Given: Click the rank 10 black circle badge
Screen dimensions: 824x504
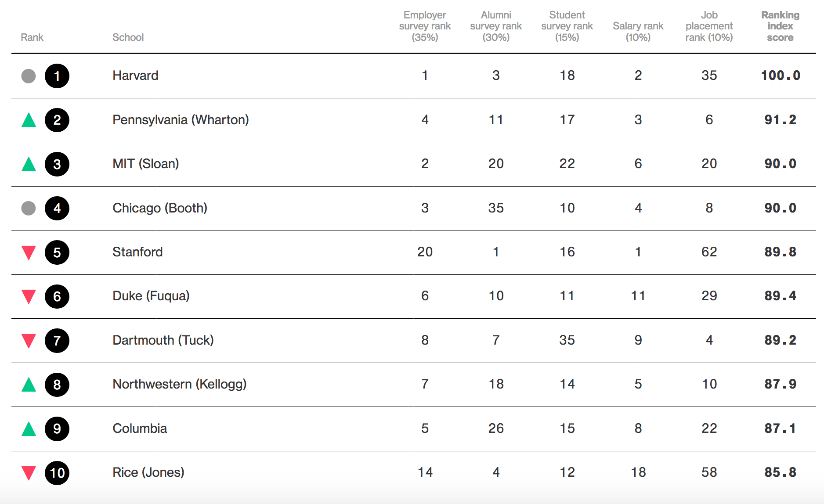Looking at the screenshot, I should click(x=57, y=473).
